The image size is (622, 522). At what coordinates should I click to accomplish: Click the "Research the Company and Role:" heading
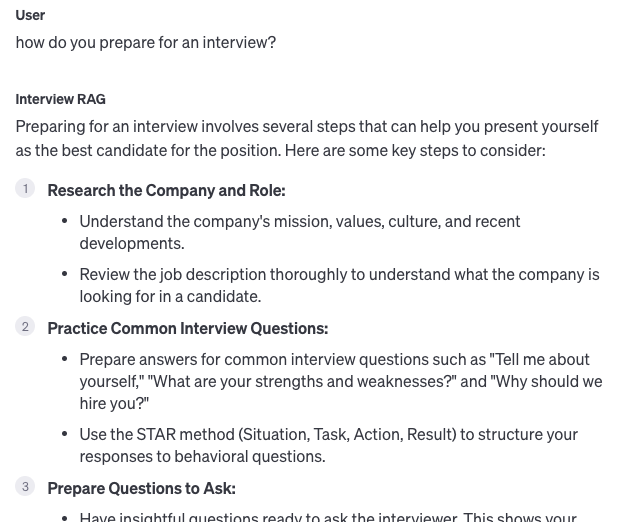[166, 190]
